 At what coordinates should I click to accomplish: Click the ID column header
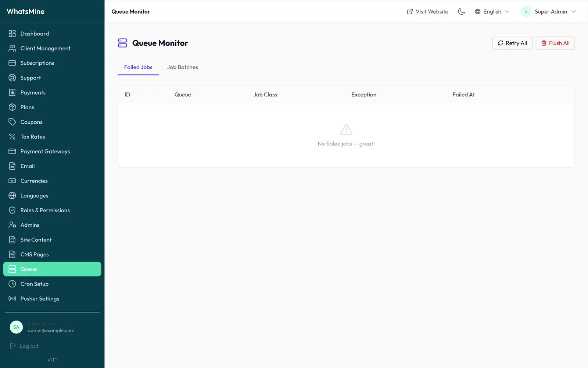tap(127, 95)
